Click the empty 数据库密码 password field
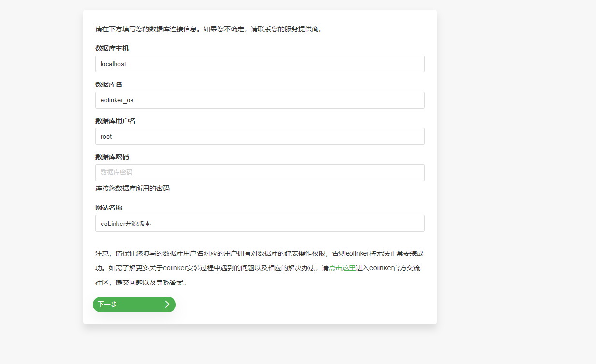 click(x=260, y=172)
